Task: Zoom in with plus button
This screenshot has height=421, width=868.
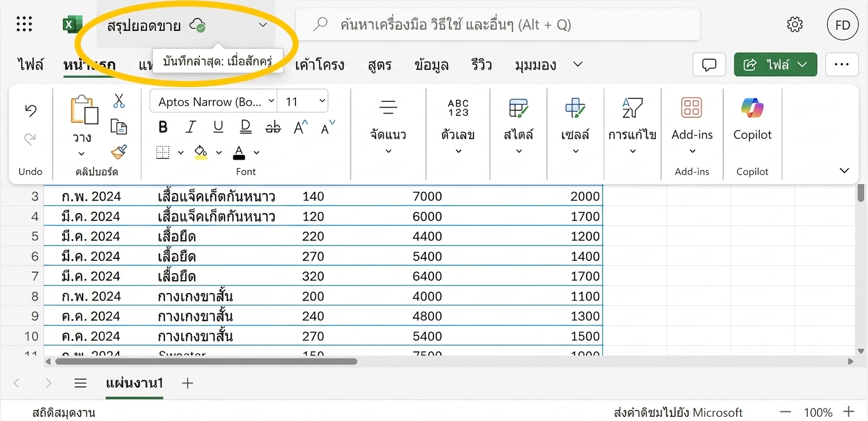Action: pos(849,412)
